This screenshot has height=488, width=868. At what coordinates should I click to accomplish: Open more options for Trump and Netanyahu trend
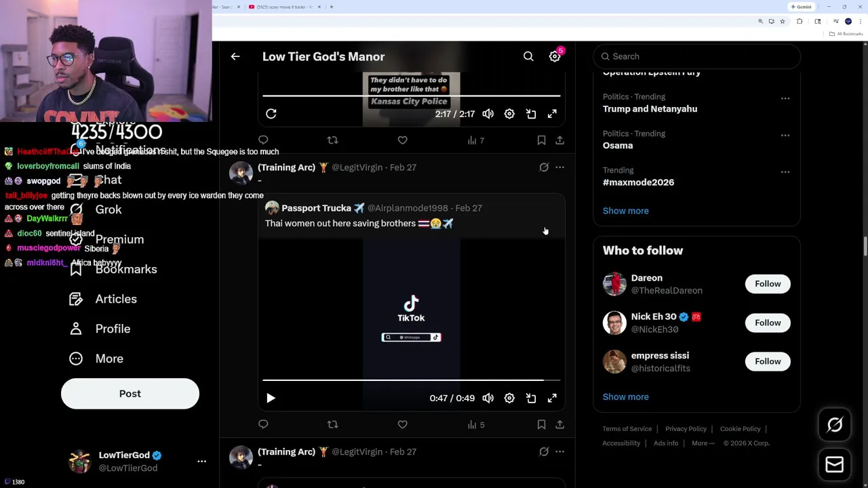[785, 99]
